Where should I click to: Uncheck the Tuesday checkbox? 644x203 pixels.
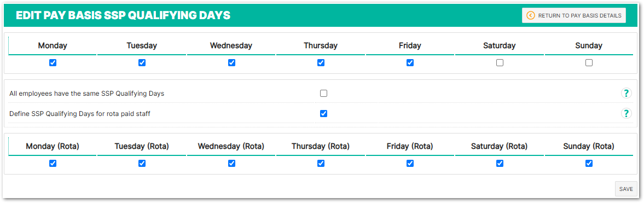(142, 63)
